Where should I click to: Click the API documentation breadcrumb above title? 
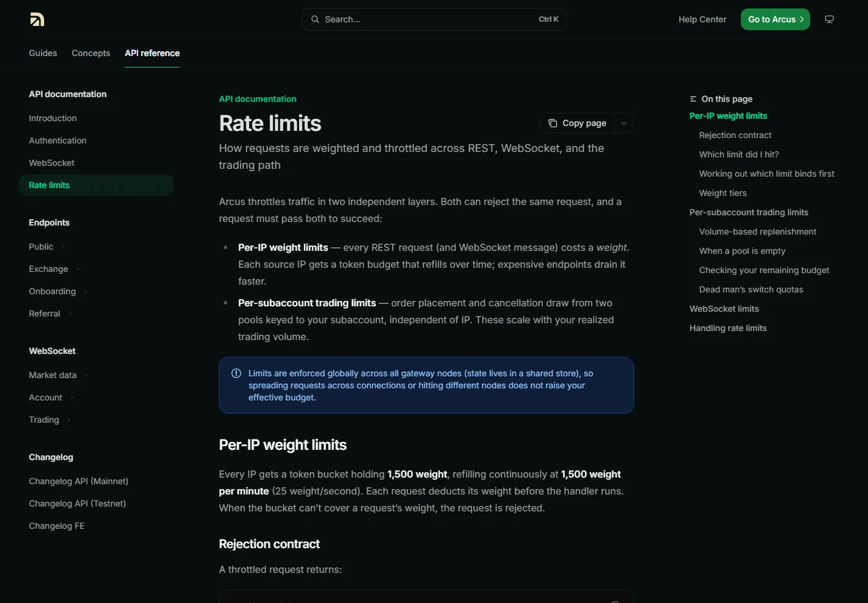click(x=257, y=99)
